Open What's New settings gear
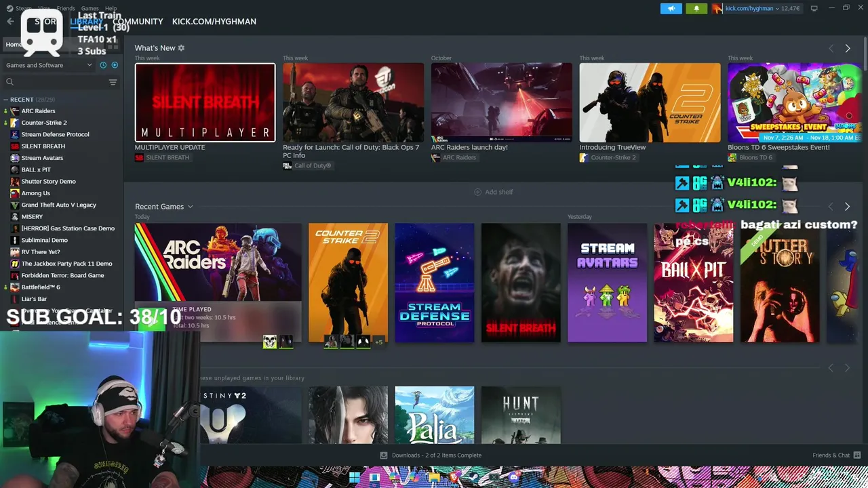868x488 pixels. click(181, 48)
